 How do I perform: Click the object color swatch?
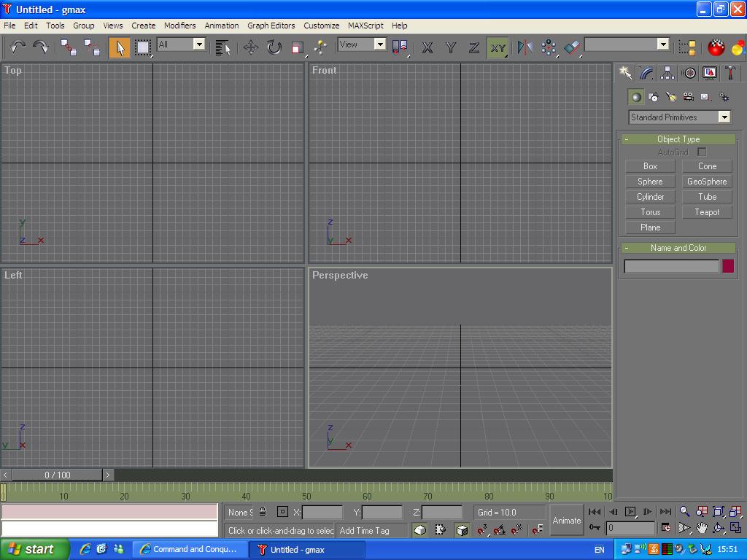click(x=727, y=266)
